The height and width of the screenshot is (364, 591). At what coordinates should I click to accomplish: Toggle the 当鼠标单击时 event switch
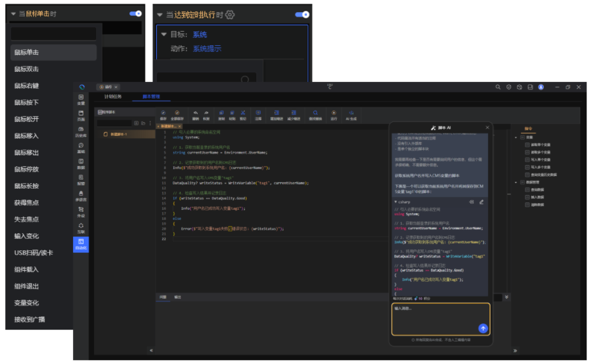(135, 13)
